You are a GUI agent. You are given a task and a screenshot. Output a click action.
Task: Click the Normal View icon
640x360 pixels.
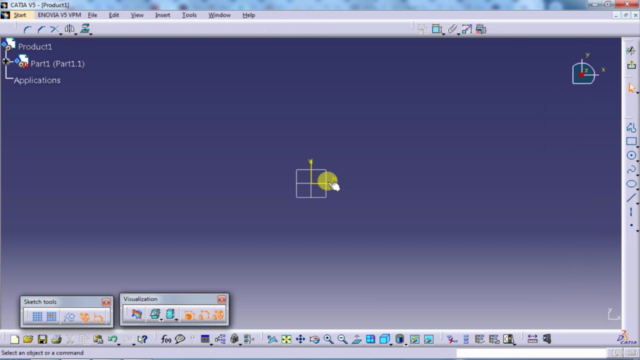coord(356,339)
